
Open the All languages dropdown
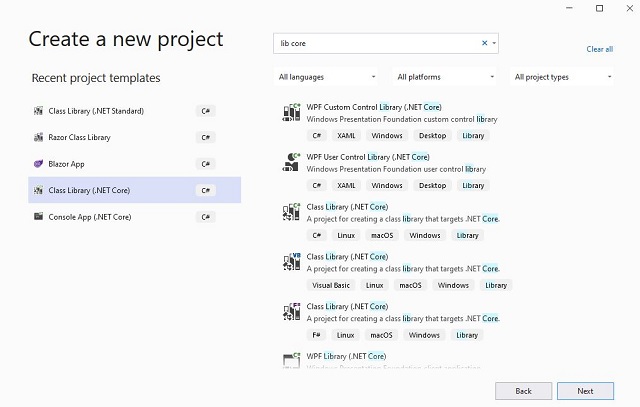pos(326,77)
